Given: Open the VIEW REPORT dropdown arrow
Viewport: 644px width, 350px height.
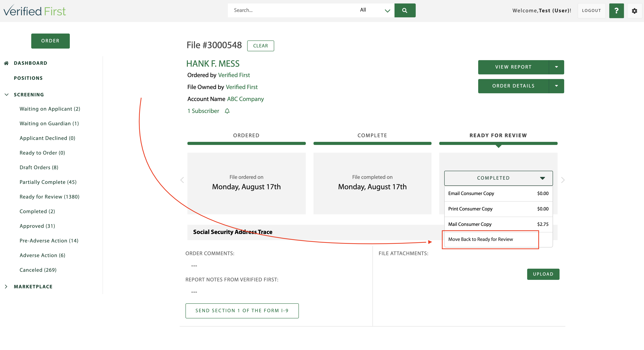Looking at the screenshot, I should 556,67.
